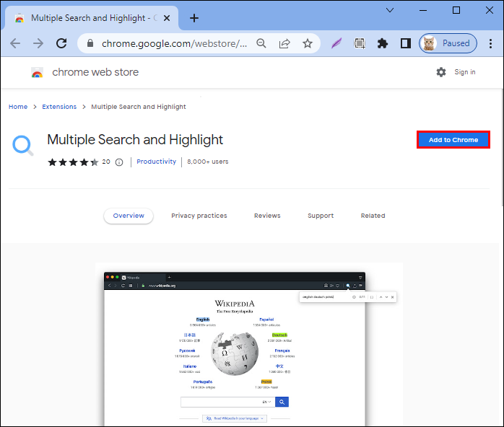Click the rating info icon next to 20
The width and height of the screenshot is (504, 427).
[x=119, y=162]
